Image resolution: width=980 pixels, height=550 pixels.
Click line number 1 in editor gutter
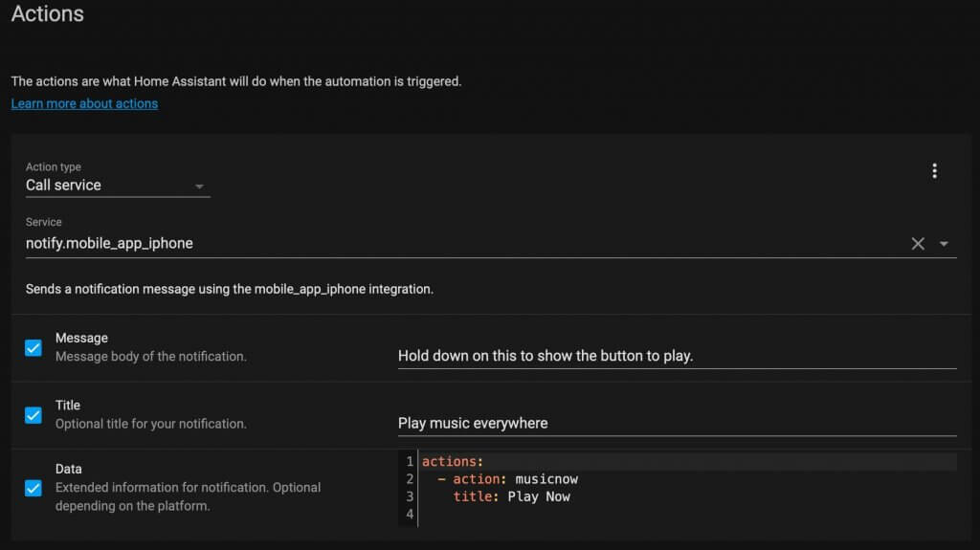click(410, 461)
